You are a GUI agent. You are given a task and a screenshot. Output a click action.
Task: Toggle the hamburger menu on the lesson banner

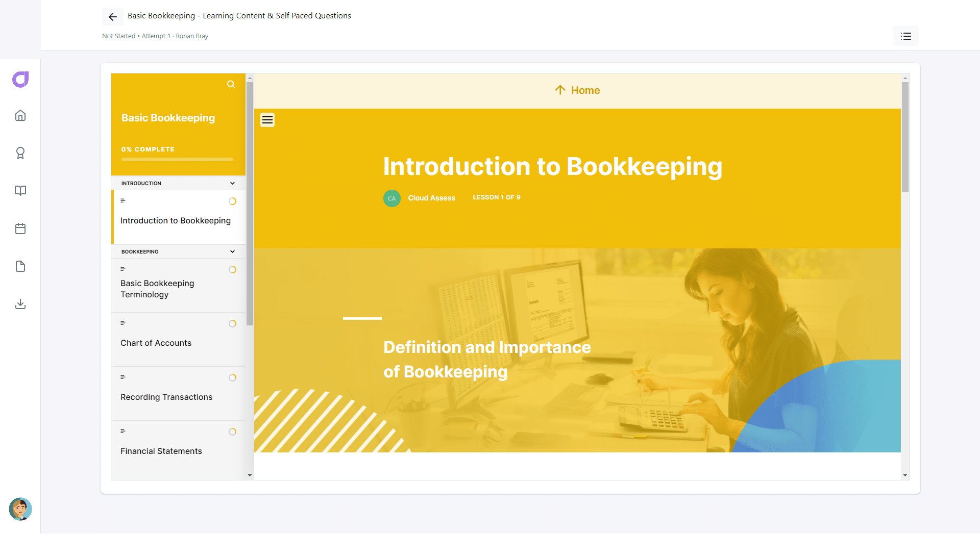click(x=267, y=120)
